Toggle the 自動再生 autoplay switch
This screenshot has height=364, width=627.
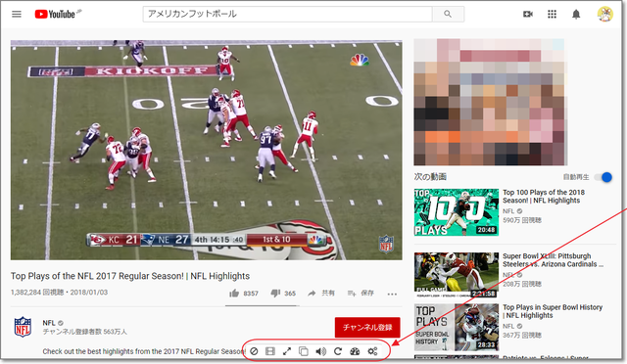603,177
